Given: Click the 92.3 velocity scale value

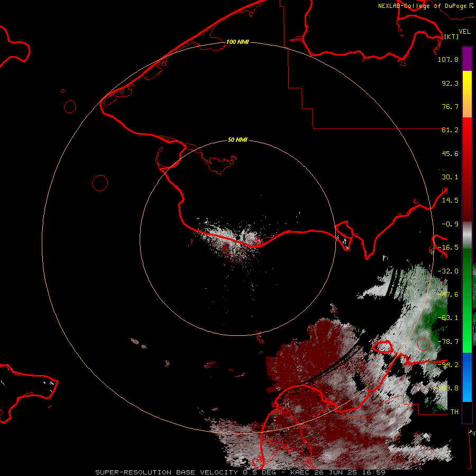Looking at the screenshot, I should tap(450, 83).
